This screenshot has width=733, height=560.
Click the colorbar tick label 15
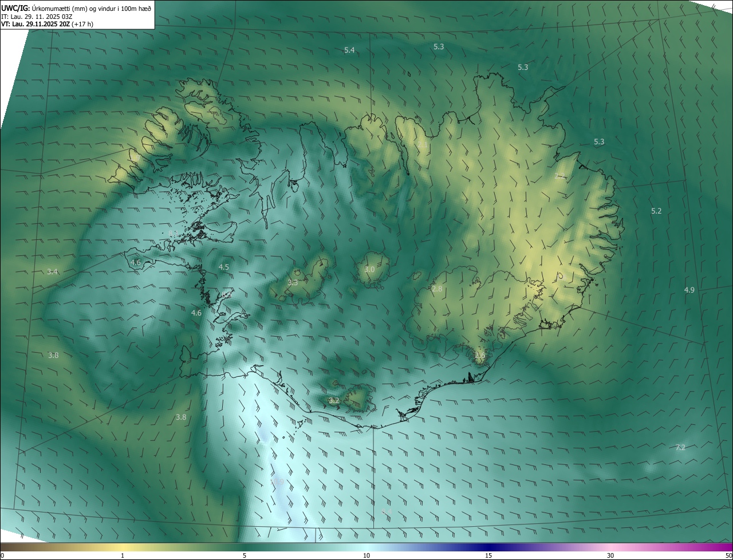tap(488, 555)
